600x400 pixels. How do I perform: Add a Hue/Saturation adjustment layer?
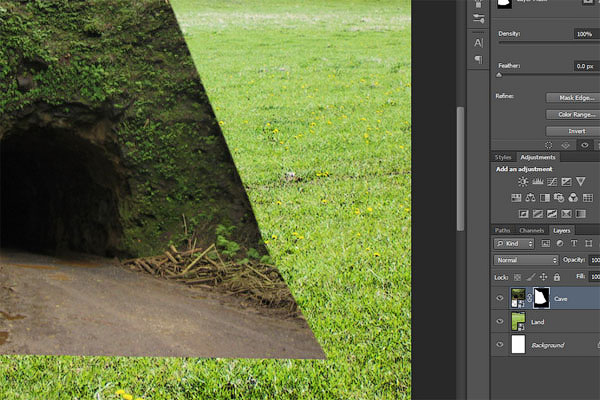pyautogui.click(x=516, y=198)
